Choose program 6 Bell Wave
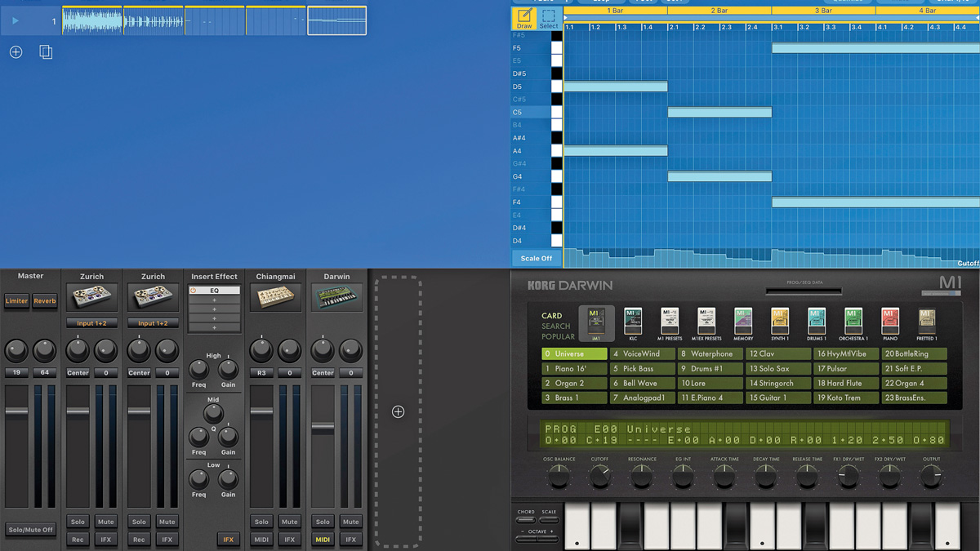Screen dimensions: 980x551 pyautogui.click(x=642, y=384)
